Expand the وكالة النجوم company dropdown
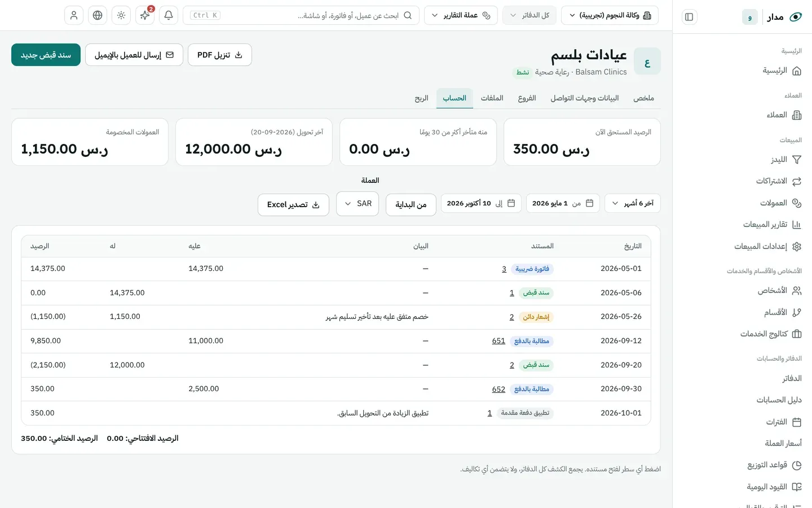 pyautogui.click(x=610, y=15)
